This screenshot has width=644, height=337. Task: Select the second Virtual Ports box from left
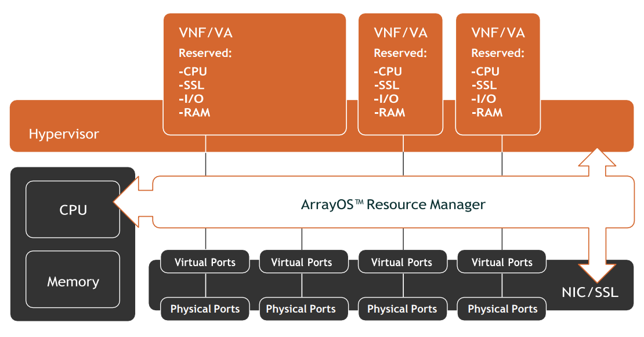click(x=302, y=262)
